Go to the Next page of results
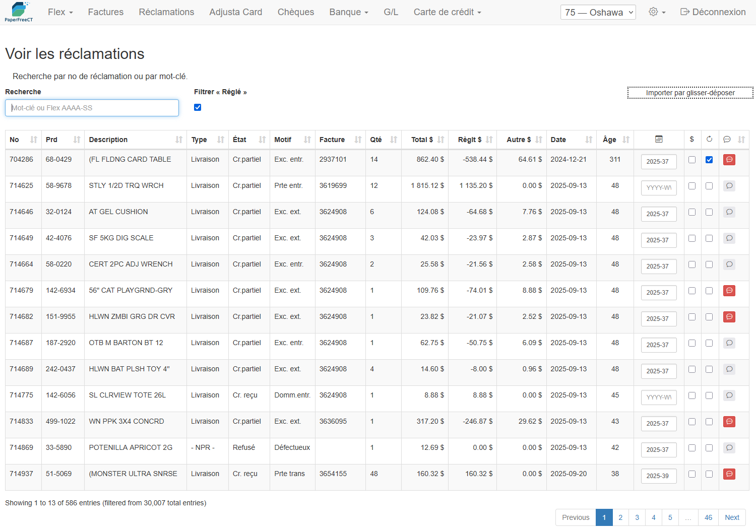Viewport: 756px width, 532px height. pos(731,517)
